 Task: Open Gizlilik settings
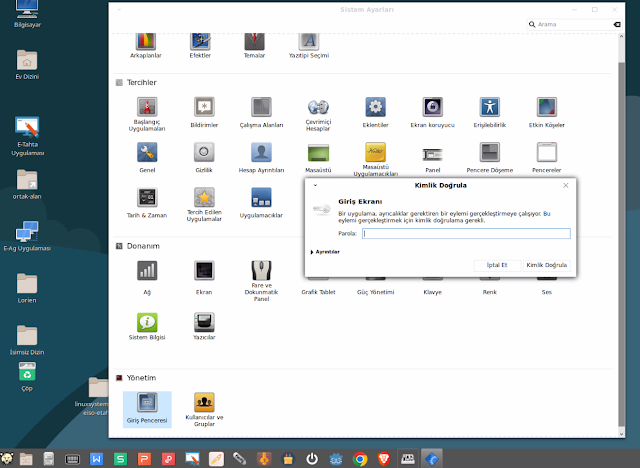[x=204, y=157]
